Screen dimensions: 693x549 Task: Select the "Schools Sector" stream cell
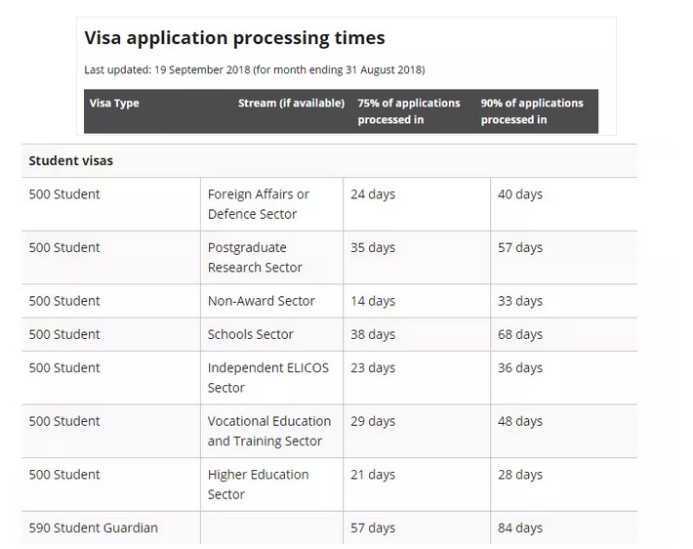tap(251, 334)
